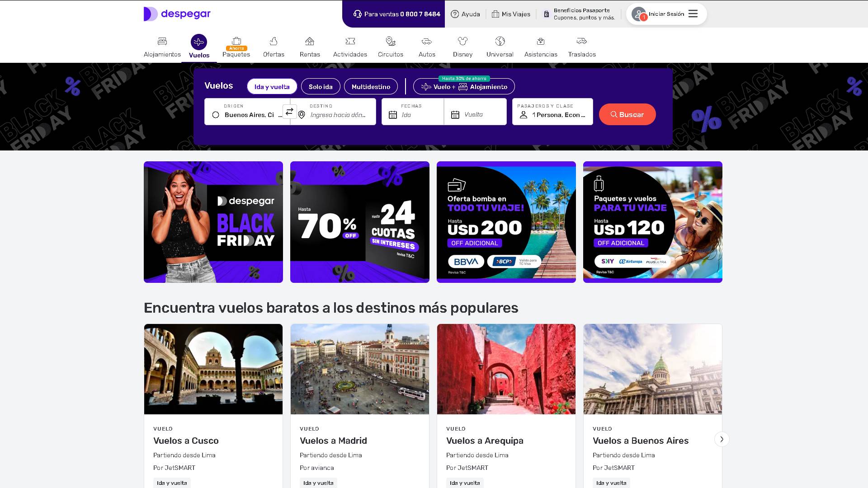Image resolution: width=868 pixels, height=488 pixels.
Task: Open Beneficios Pasaporte link
Action: point(579,14)
